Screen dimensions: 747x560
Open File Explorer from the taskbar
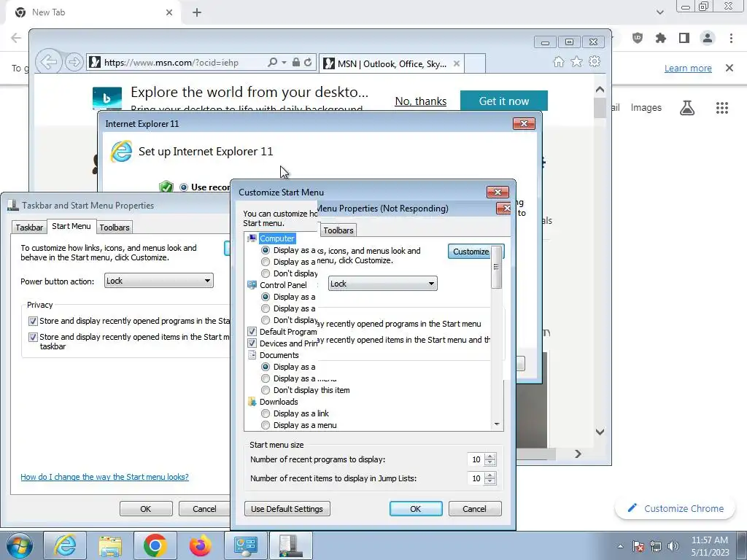(x=110, y=545)
